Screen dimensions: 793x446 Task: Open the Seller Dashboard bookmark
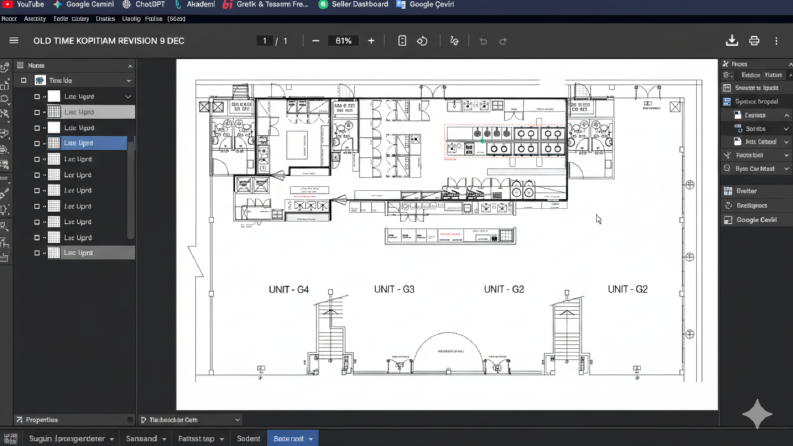click(354, 4)
